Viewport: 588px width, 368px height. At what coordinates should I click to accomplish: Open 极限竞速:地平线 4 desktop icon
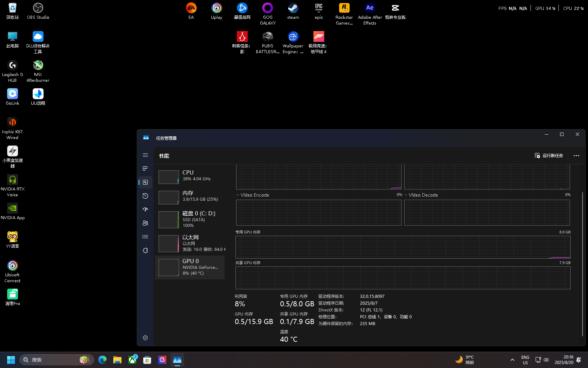(319, 42)
